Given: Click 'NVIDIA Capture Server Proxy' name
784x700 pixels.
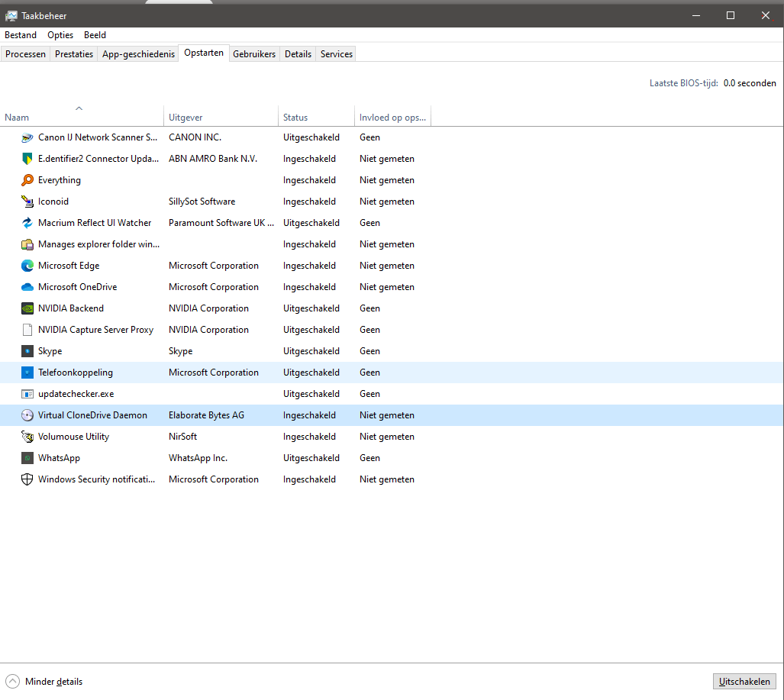Looking at the screenshot, I should (x=95, y=330).
